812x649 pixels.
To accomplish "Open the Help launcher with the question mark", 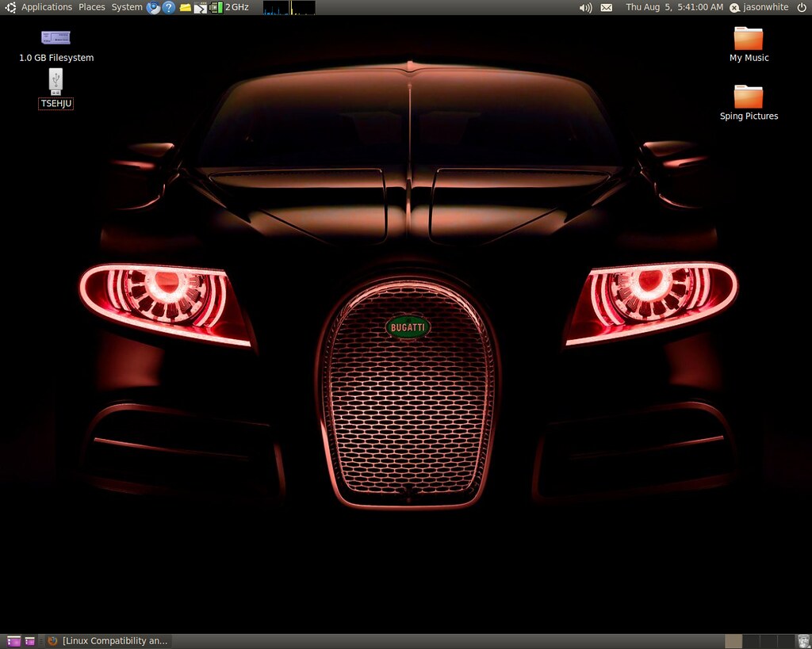I will coord(169,7).
